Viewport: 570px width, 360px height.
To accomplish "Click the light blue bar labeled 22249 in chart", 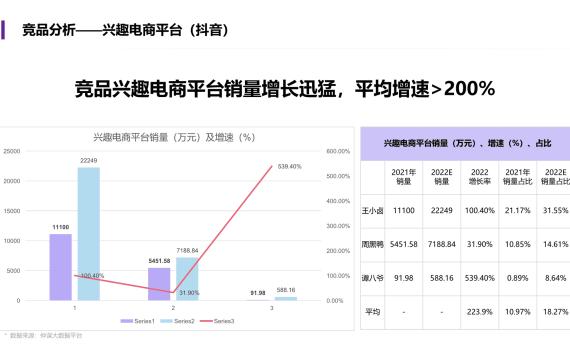I will (89, 234).
